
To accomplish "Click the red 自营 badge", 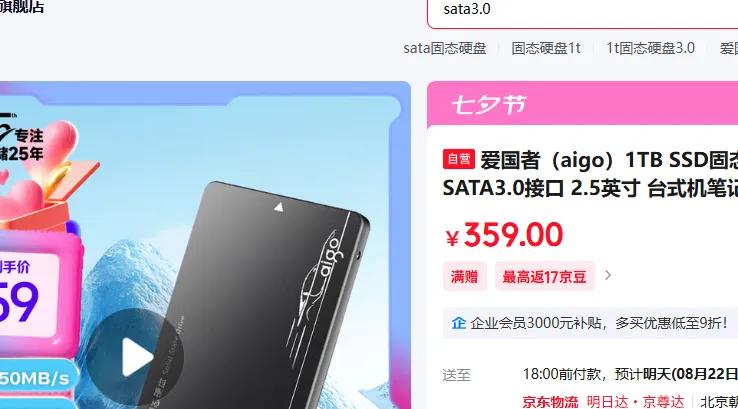I will [458, 159].
